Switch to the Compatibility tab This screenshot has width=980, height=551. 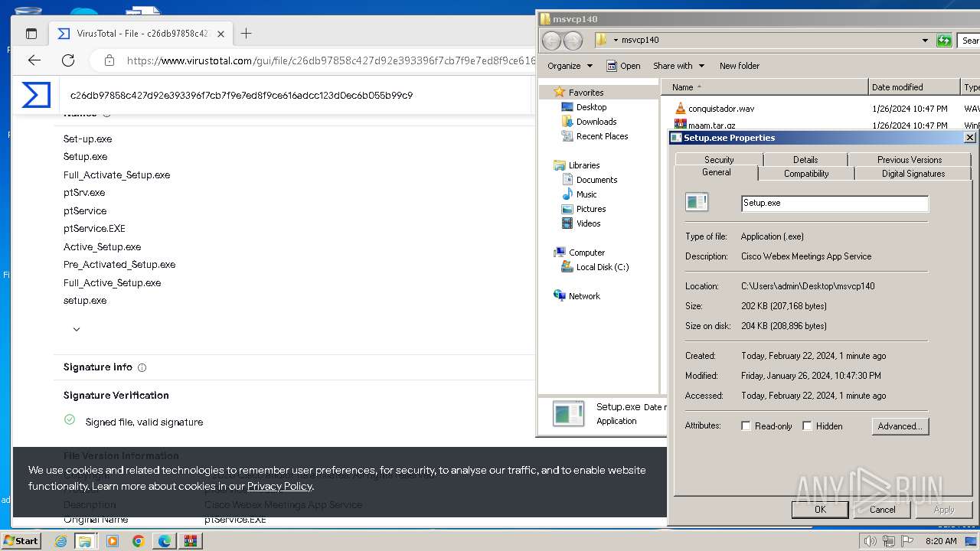tap(806, 174)
